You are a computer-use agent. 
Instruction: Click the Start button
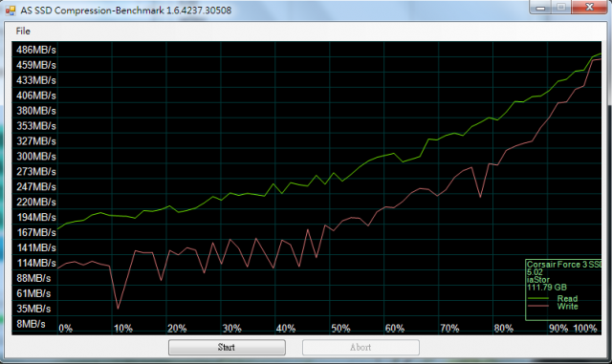227,347
